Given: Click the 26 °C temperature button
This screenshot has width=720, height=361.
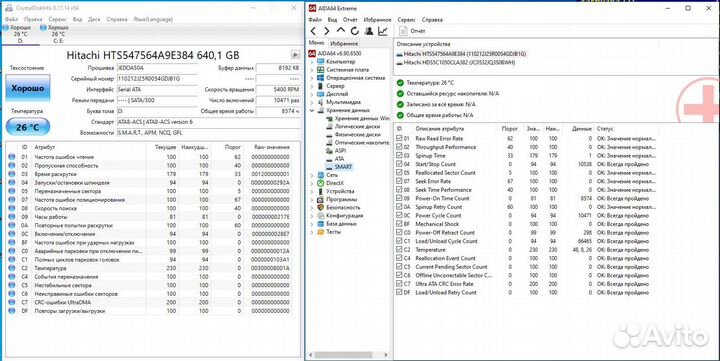Looking at the screenshot, I should click(x=28, y=127).
